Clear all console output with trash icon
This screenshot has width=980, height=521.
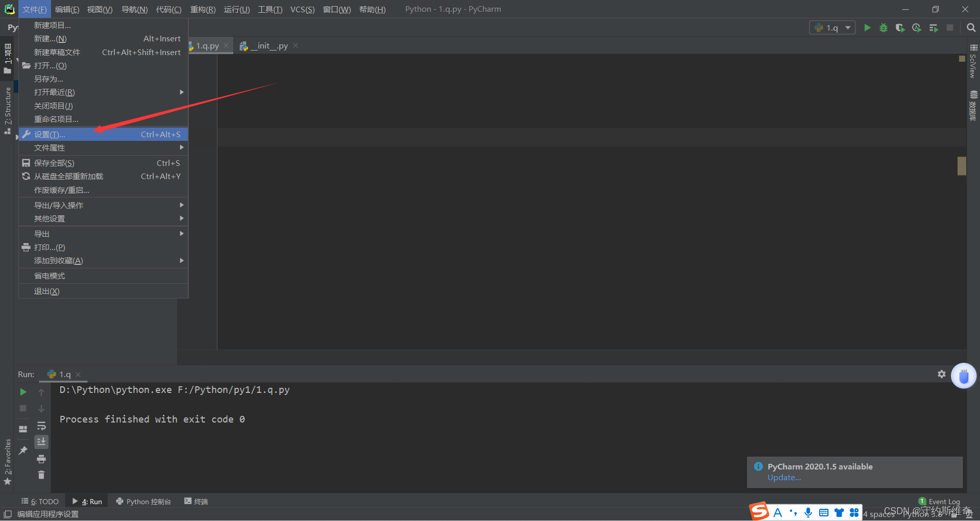[x=41, y=475]
